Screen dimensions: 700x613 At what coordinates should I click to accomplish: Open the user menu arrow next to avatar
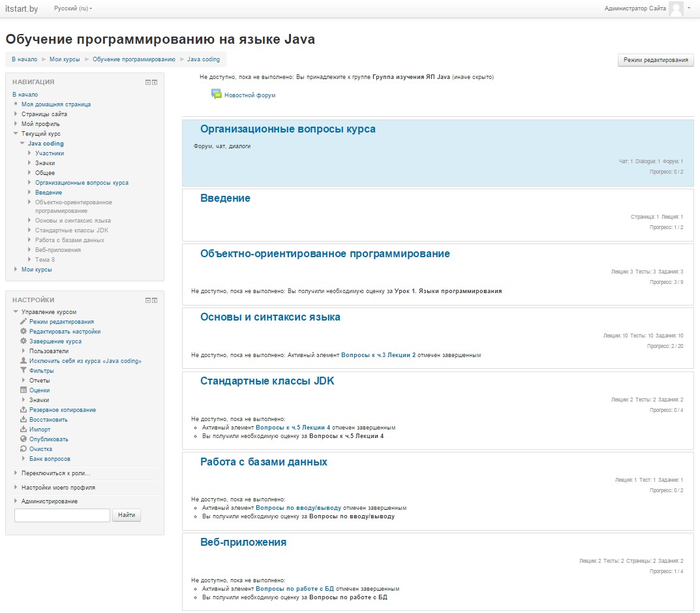(x=689, y=8)
